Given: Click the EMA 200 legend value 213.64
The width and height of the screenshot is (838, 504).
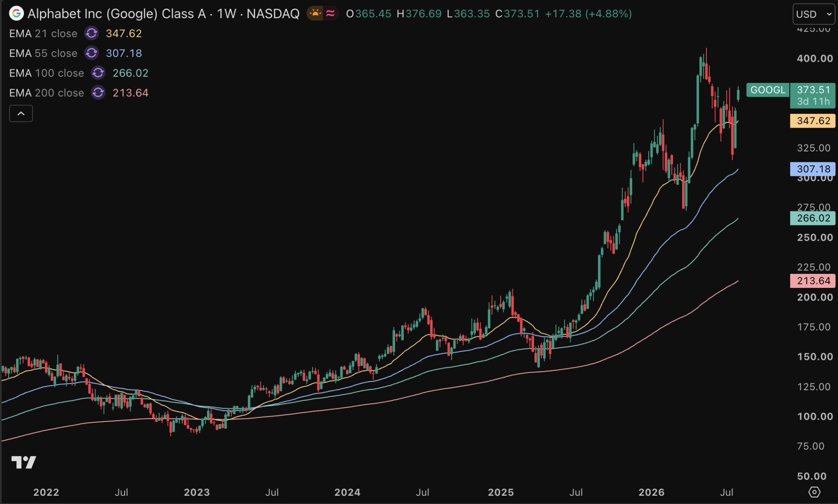Looking at the screenshot, I should (x=130, y=93).
